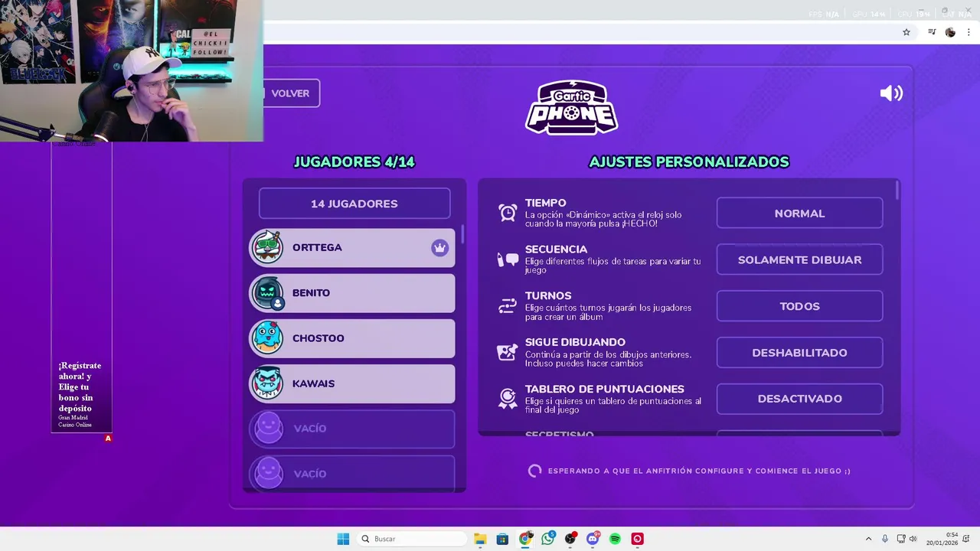Click the alarm clock icon for TIEMPO
Viewport: 980px width, 551px height.
pos(508,213)
